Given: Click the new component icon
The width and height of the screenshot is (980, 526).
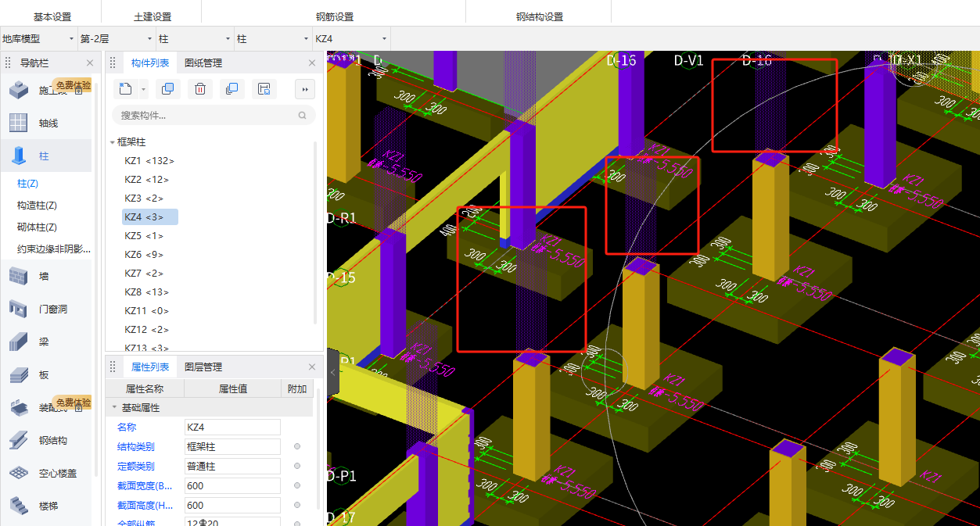Looking at the screenshot, I should tap(125, 89).
